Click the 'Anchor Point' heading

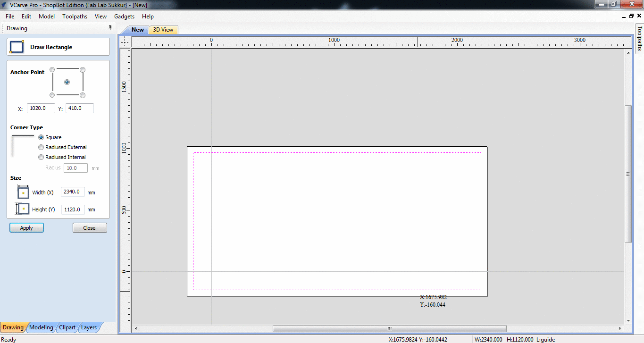click(x=27, y=72)
